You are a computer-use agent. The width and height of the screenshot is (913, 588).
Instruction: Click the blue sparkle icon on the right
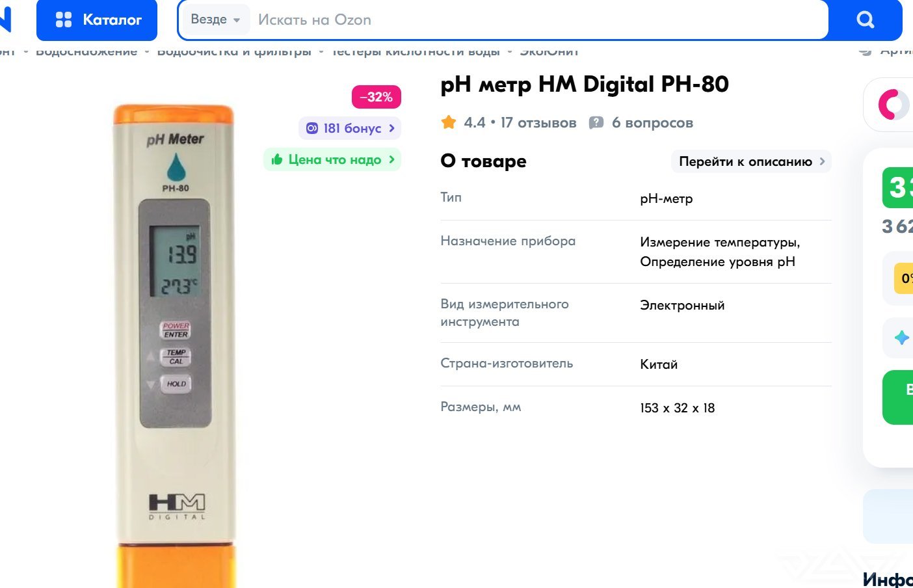tap(901, 338)
